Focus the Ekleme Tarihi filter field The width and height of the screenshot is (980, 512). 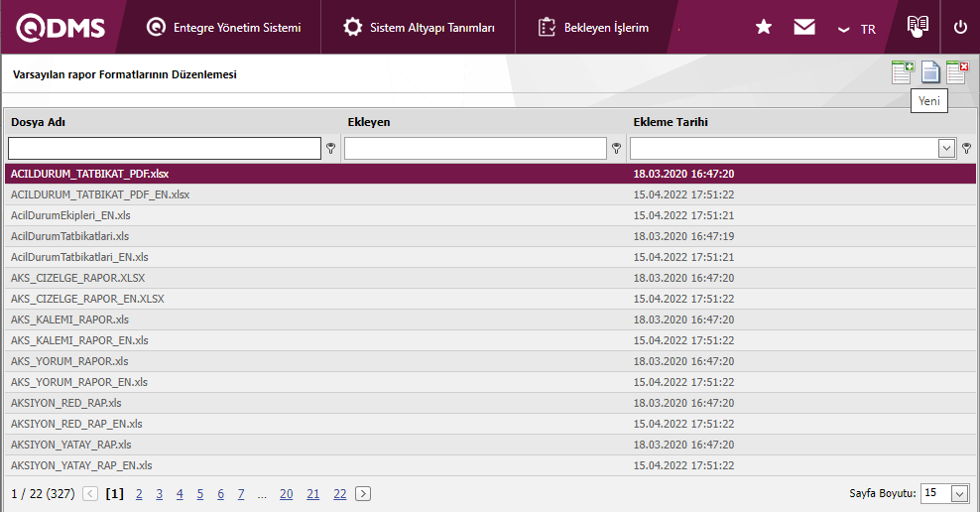785,148
